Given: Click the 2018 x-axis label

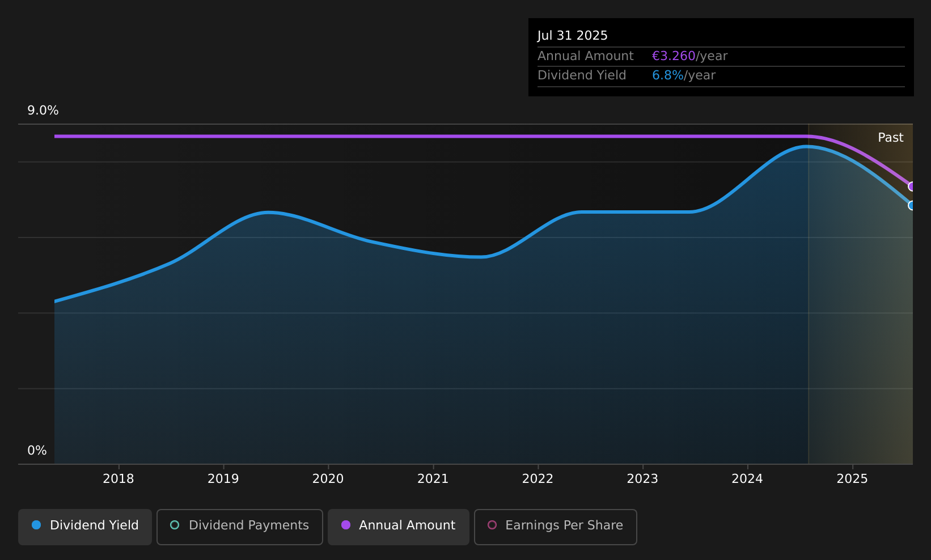Looking at the screenshot, I should tap(119, 479).
